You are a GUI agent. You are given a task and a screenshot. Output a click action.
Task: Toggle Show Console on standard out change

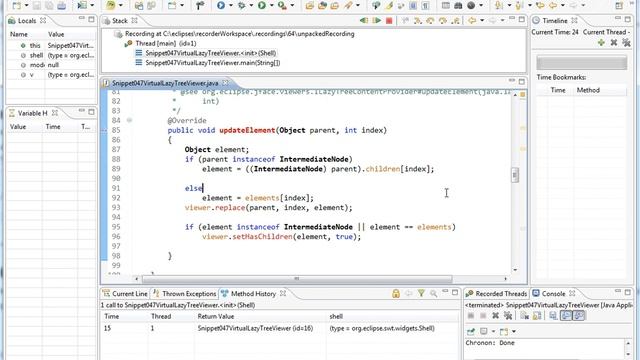pyautogui.click(x=566, y=316)
